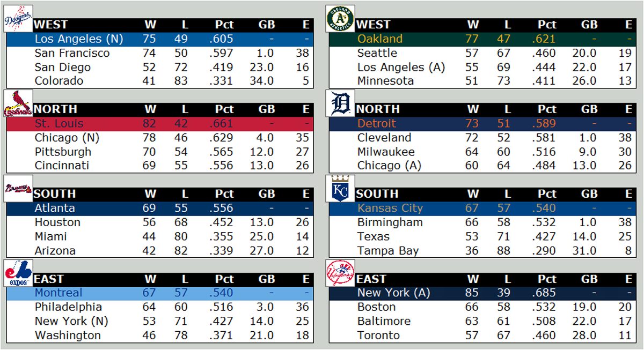The height and width of the screenshot is (350, 644).
Task: Click the Detroit Tigers D logo
Action: [x=341, y=104]
